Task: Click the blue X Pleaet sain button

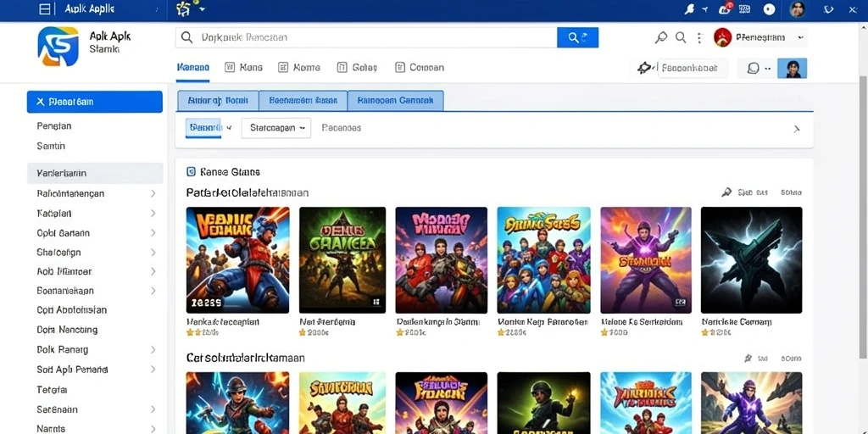Action: pos(95,102)
